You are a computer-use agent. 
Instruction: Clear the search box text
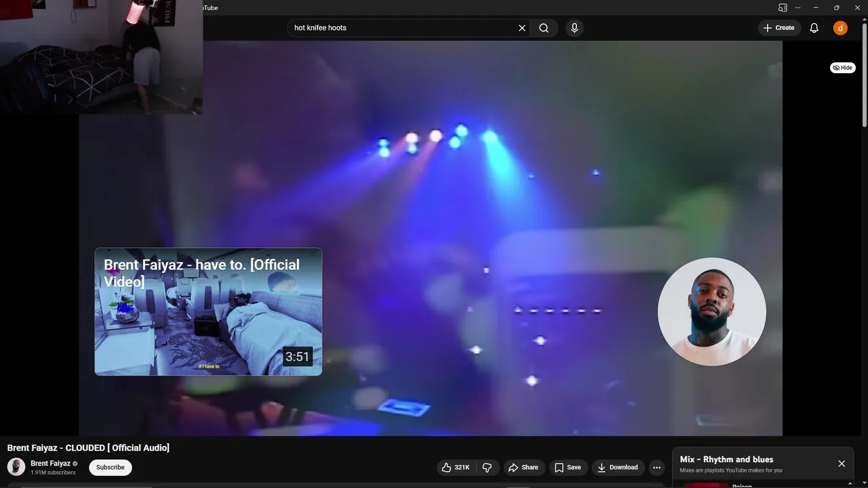(x=522, y=28)
